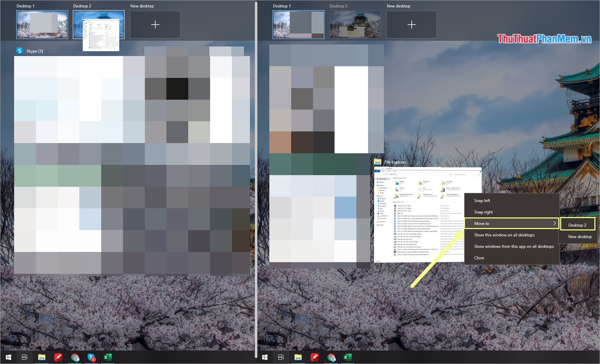
Task: Launch Google Chrome from the taskbar
Action: [x=75, y=357]
